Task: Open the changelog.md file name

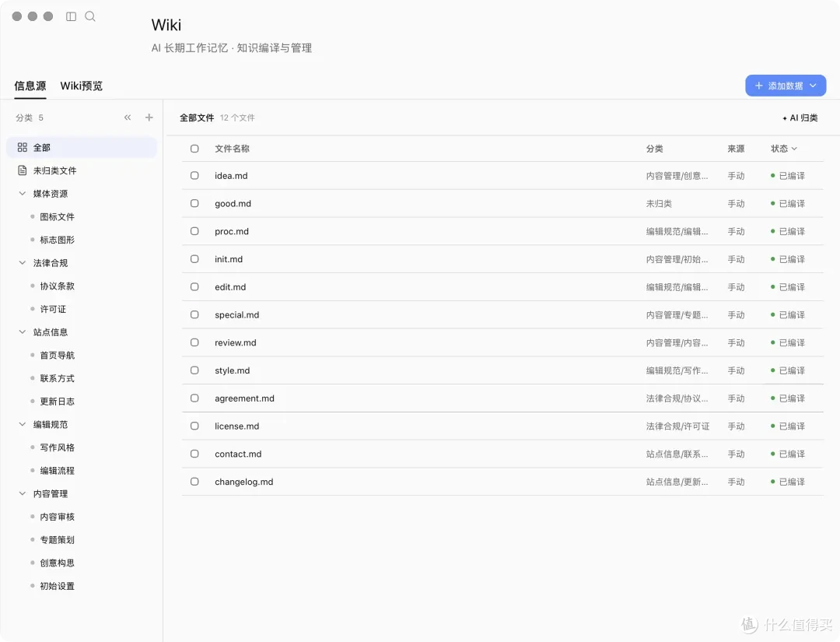Action: pyautogui.click(x=243, y=482)
